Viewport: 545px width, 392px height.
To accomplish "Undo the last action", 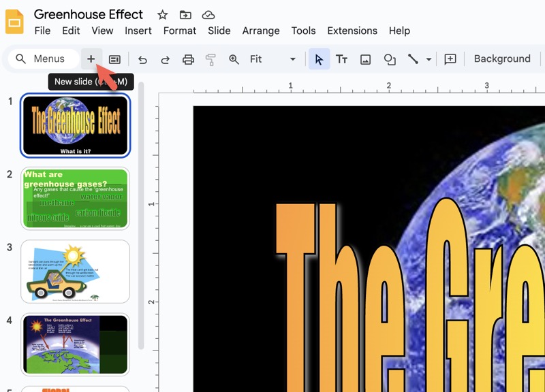I will pos(142,60).
